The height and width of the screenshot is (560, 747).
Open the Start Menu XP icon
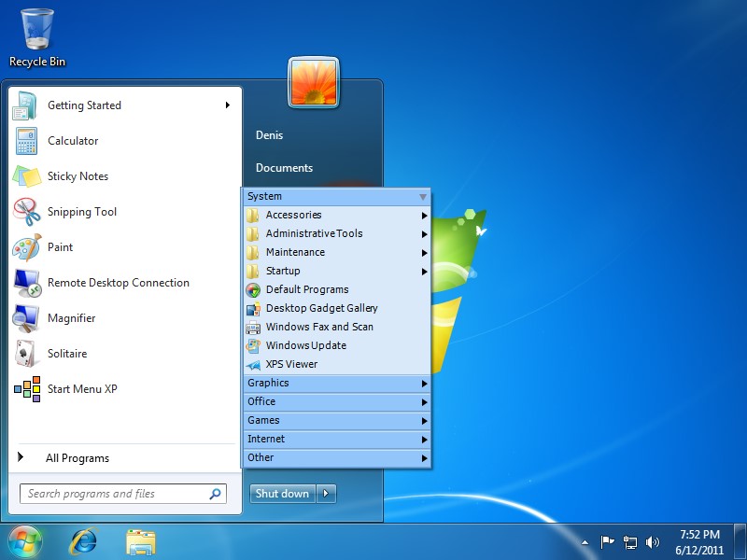(x=27, y=389)
